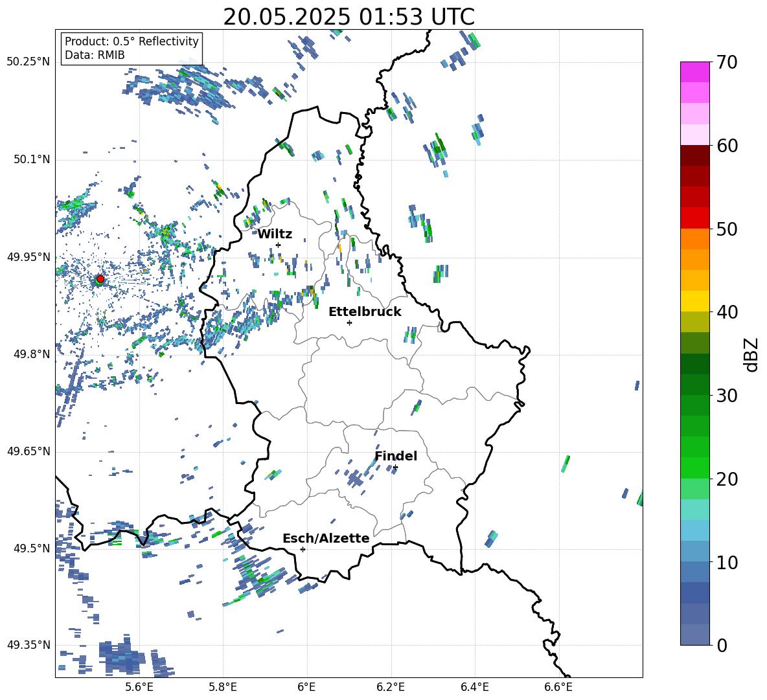
Task: Click the 70 colorbar tick label
Action: point(726,63)
